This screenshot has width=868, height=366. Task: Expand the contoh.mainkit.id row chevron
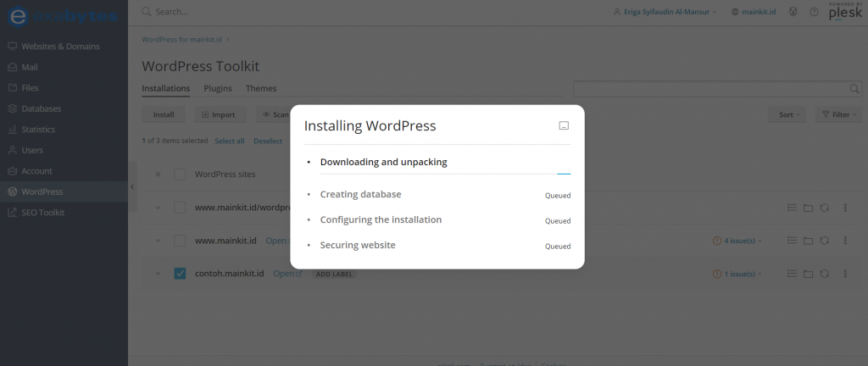[x=158, y=273]
